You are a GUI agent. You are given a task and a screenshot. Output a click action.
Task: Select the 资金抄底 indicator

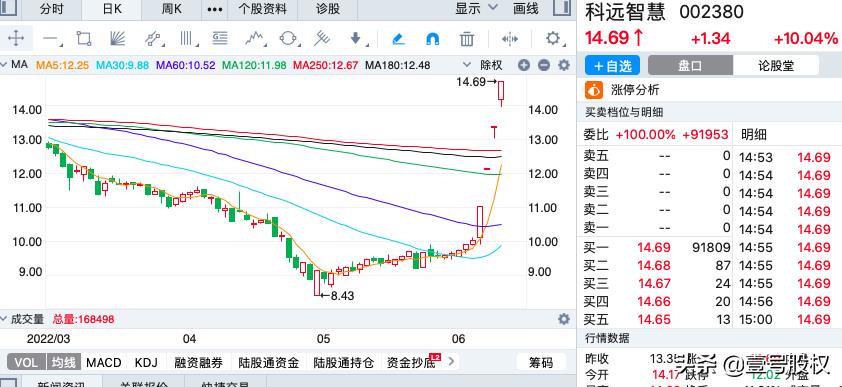point(411,362)
